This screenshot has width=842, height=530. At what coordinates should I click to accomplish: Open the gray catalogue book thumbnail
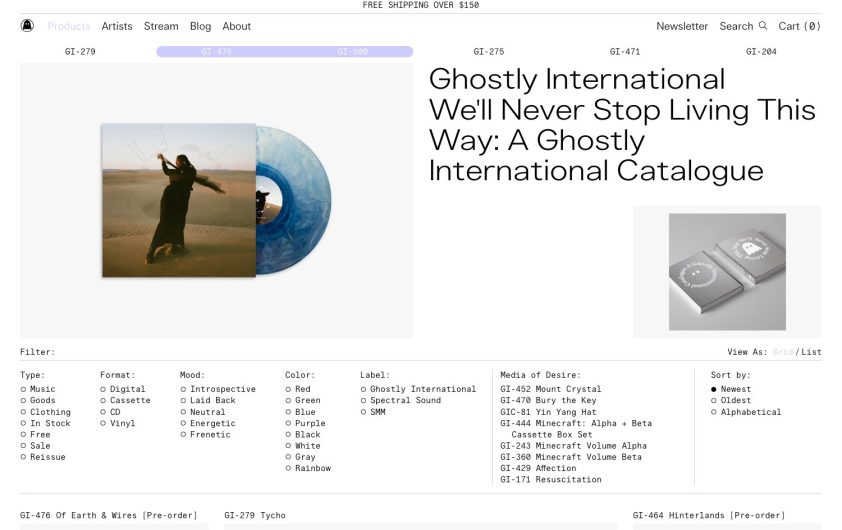(x=727, y=271)
